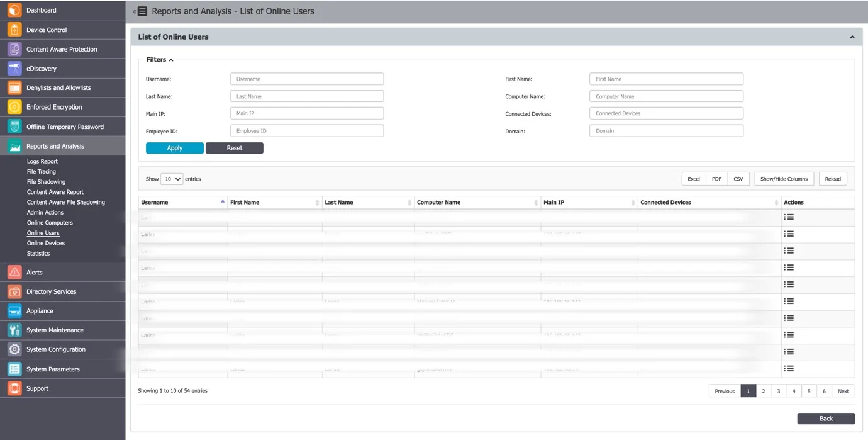Open actions menu icon in fifth table row
This screenshot has height=440, width=868.
click(789, 285)
